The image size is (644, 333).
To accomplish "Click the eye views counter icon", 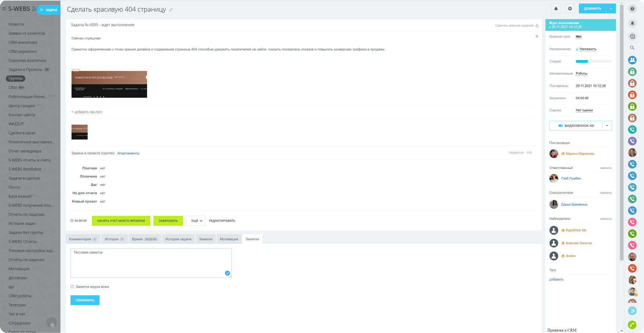I will click(527, 153).
